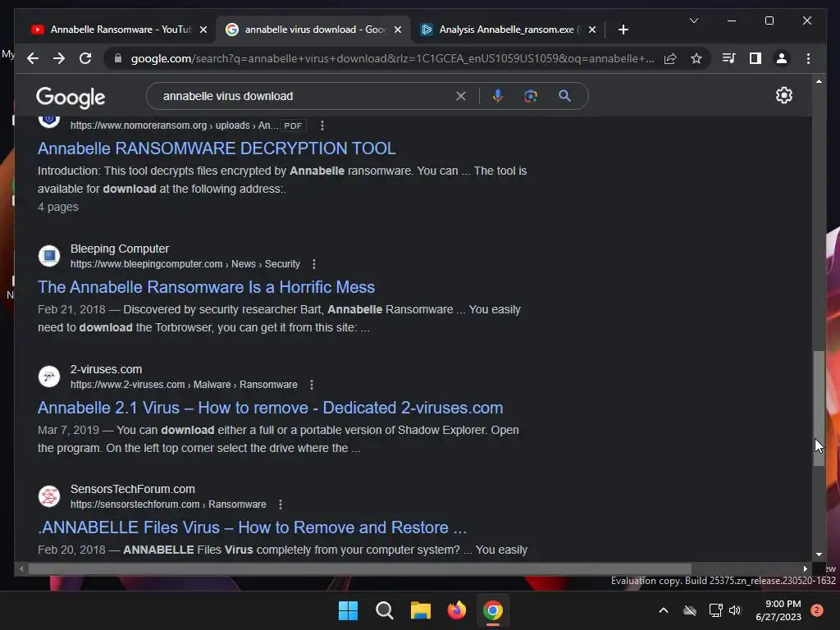Screen dimensions: 840x630
Task: Open media control playlist icon
Action: pos(728,58)
